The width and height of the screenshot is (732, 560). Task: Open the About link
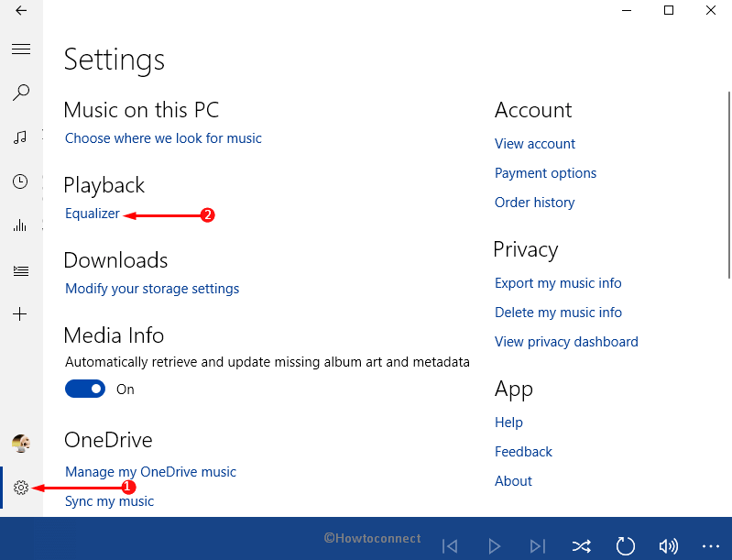click(x=513, y=481)
